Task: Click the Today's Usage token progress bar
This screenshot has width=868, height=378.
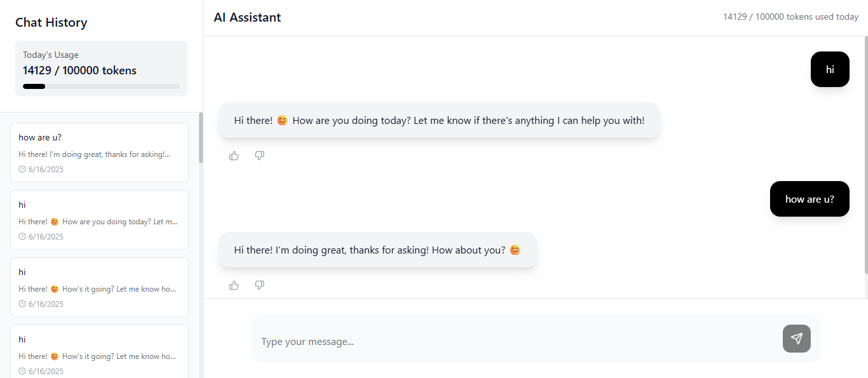Action: pyautogui.click(x=101, y=86)
